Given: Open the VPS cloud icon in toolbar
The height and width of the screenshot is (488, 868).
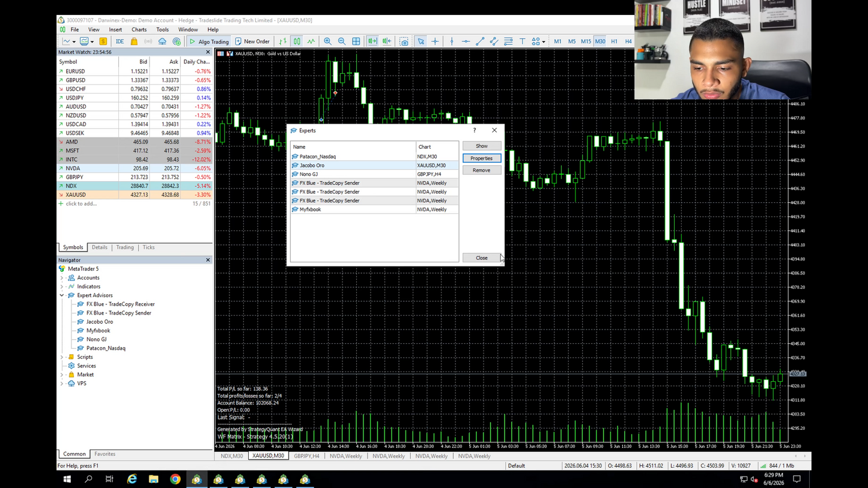Looking at the screenshot, I should point(162,41).
